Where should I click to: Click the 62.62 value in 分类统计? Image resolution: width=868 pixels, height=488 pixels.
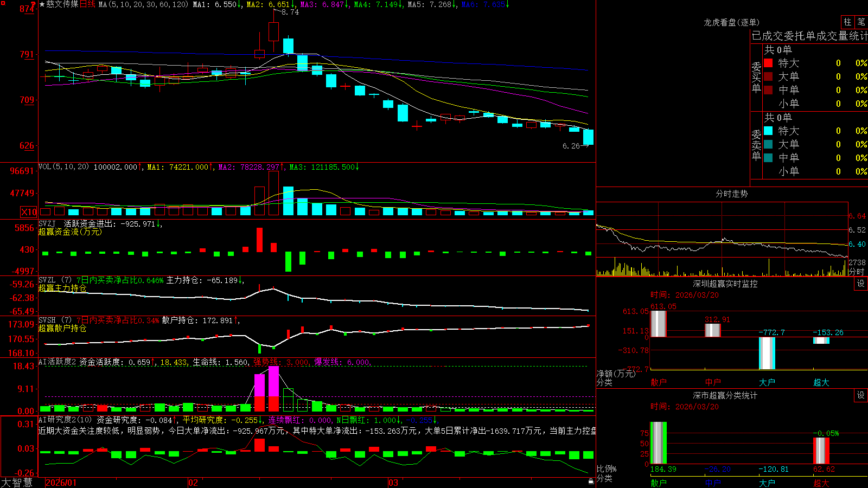click(824, 469)
